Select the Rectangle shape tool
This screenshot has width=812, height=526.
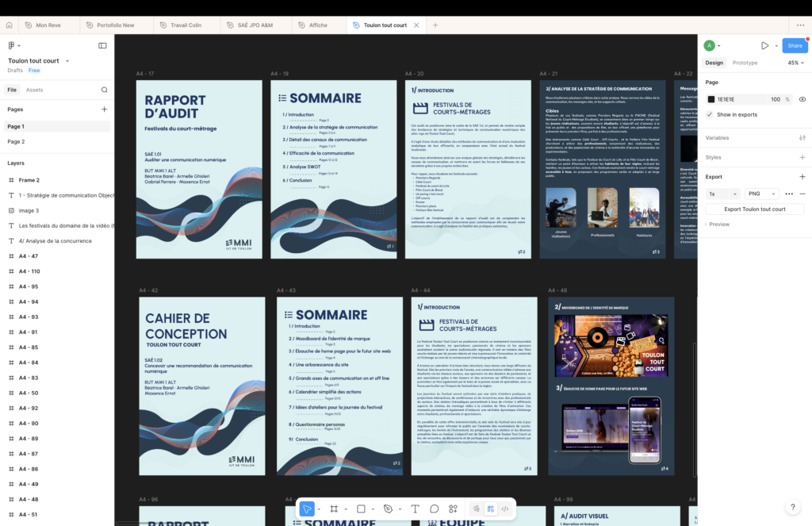point(361,509)
